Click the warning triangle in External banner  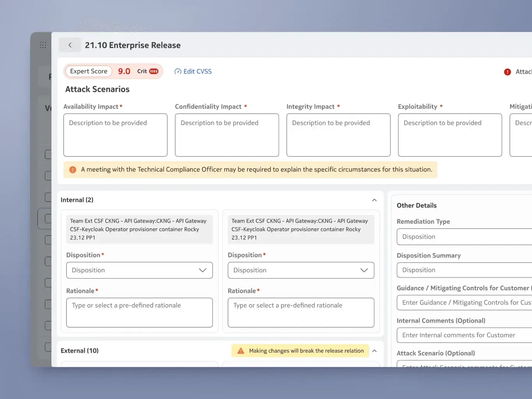coord(241,351)
